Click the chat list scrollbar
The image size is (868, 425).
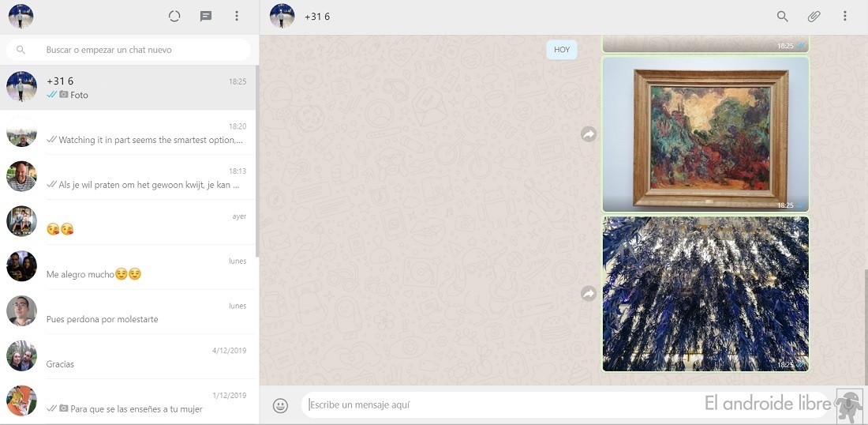257,160
